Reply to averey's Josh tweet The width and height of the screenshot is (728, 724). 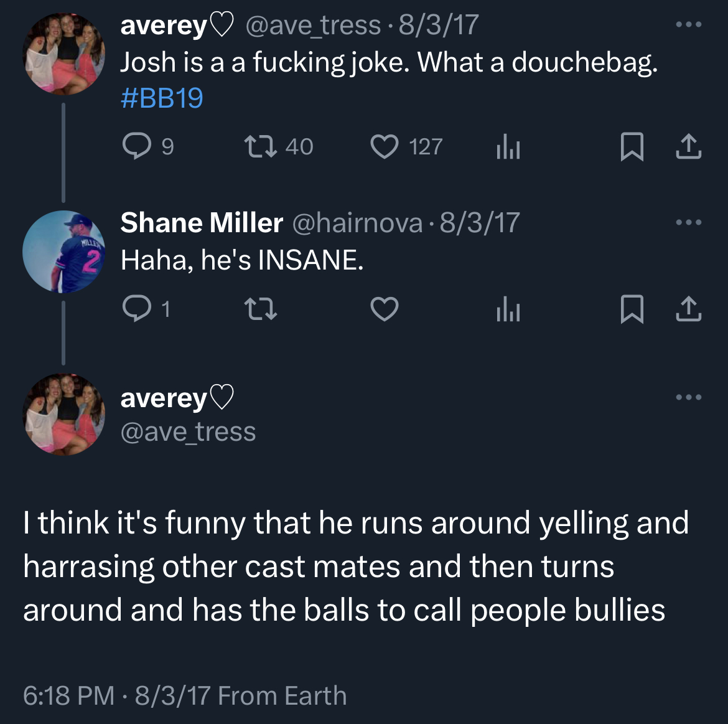(x=136, y=146)
